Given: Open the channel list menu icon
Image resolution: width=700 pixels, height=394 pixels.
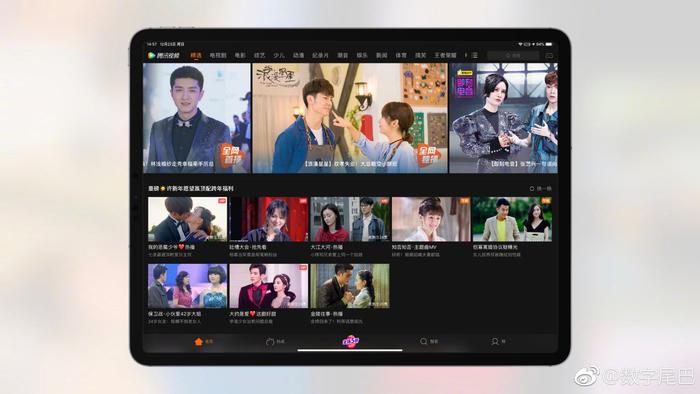Looking at the screenshot, I should [x=475, y=55].
